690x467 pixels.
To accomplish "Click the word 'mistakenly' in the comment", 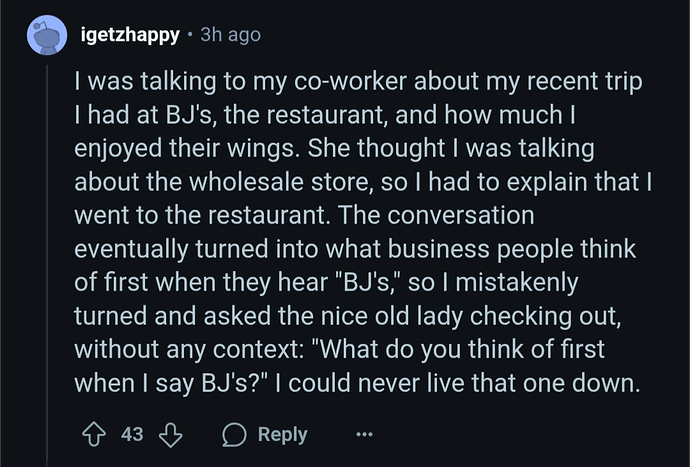I will coord(517,283).
